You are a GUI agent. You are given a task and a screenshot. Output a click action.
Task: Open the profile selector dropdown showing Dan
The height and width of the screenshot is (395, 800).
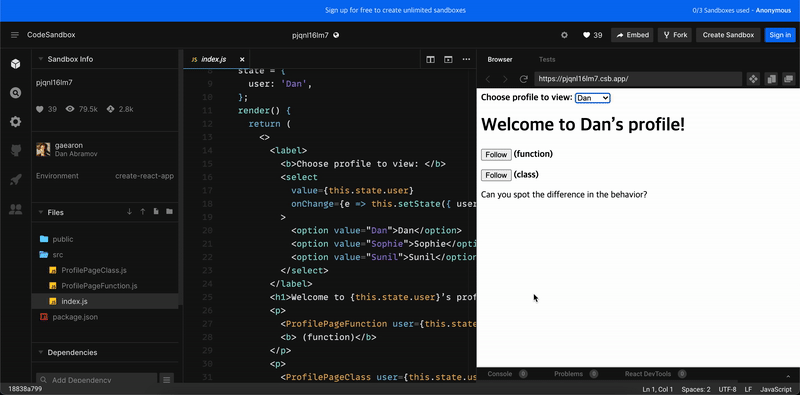[592, 97]
